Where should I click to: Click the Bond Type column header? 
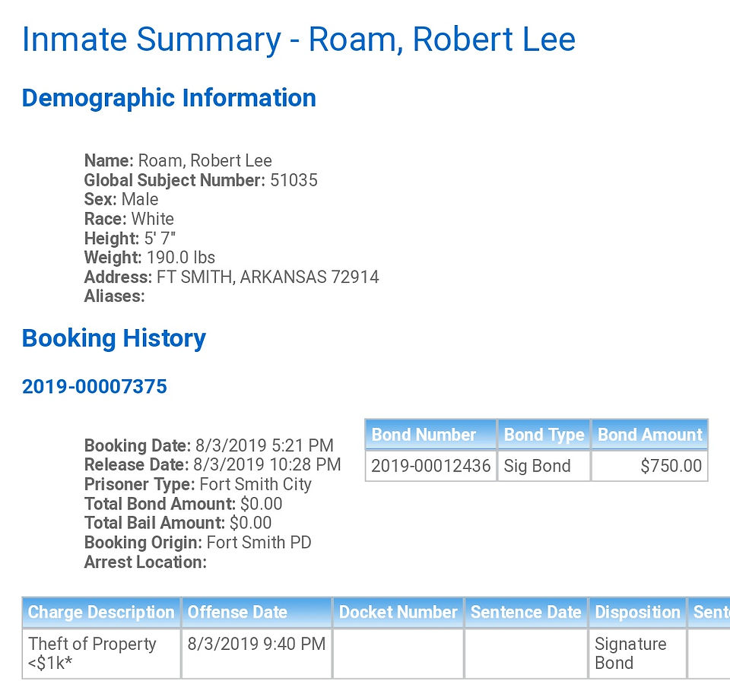pyautogui.click(x=544, y=435)
